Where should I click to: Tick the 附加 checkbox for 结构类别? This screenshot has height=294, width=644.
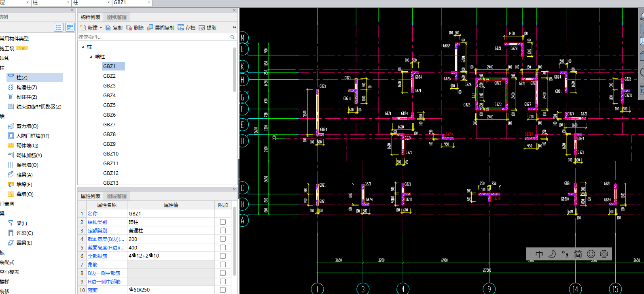tap(223, 222)
